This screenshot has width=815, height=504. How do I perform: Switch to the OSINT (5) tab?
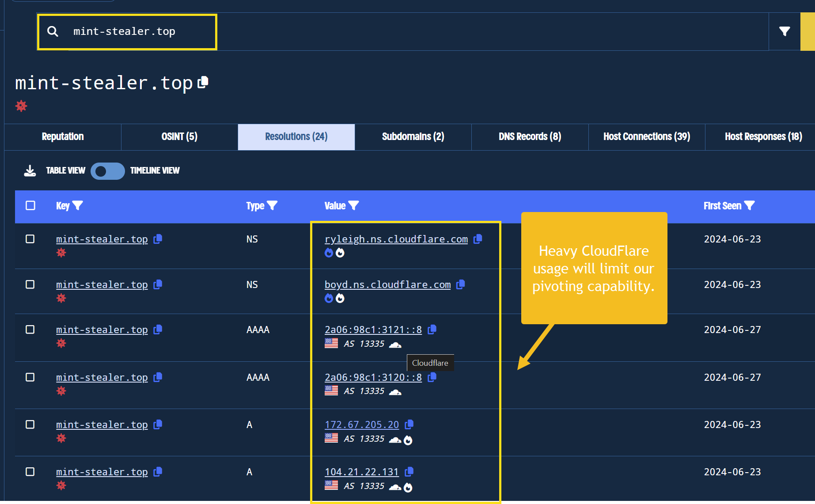tap(179, 137)
